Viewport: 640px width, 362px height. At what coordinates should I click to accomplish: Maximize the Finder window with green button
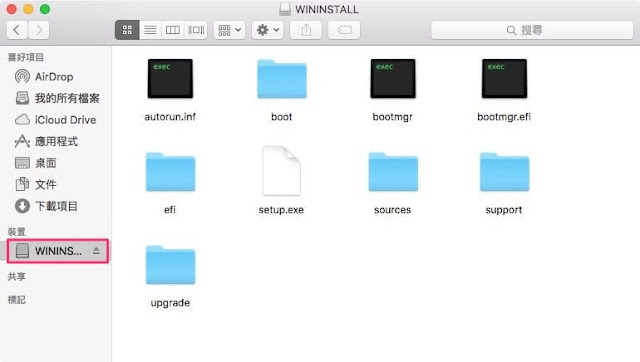pos(45,9)
